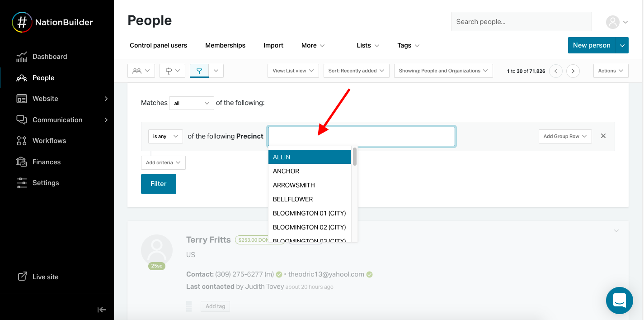Open Finances via its building icon

tap(22, 162)
